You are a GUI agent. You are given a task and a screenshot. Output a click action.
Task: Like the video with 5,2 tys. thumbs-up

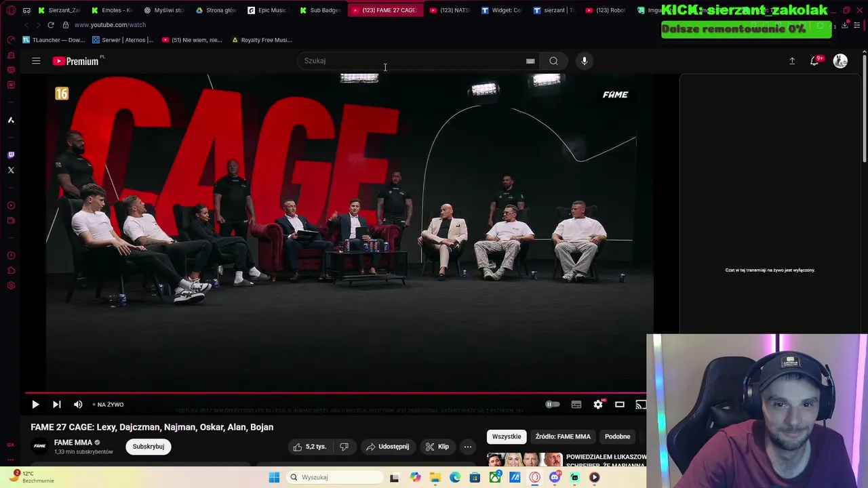[x=309, y=447]
